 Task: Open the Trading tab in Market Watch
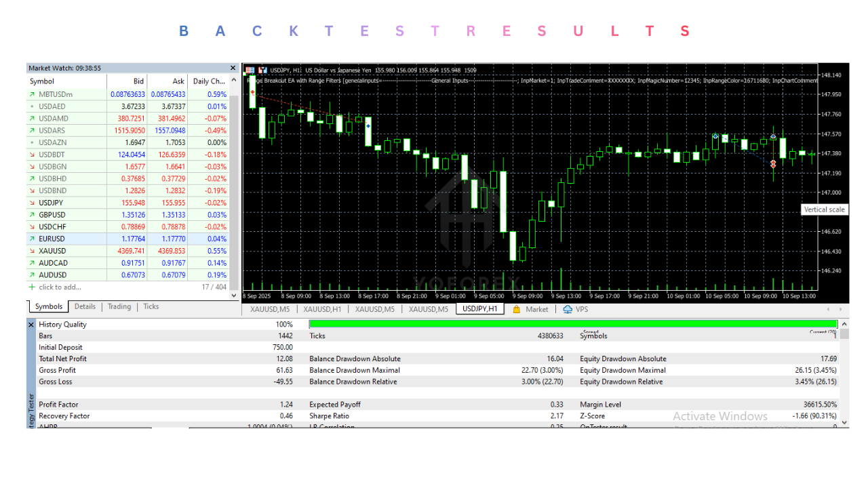coord(119,306)
